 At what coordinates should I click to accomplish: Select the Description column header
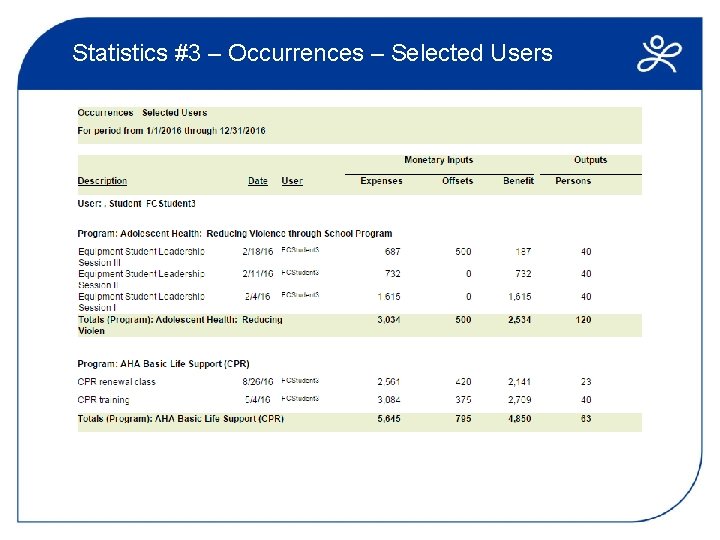[102, 180]
